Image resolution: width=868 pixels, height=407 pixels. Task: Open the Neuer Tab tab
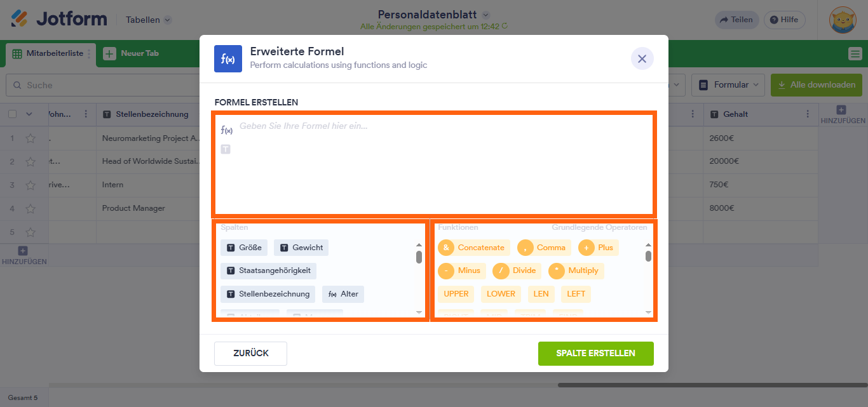(132, 53)
